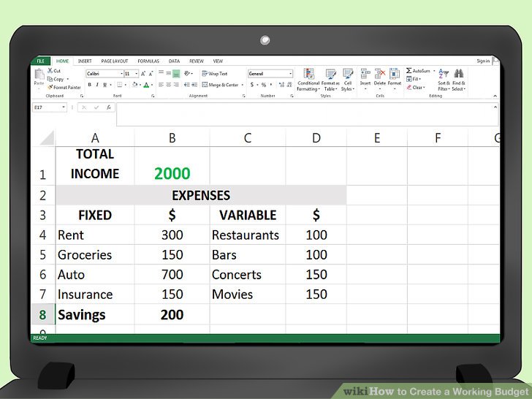Click the Select All corner triangle
532x399 pixels.
click(47, 138)
